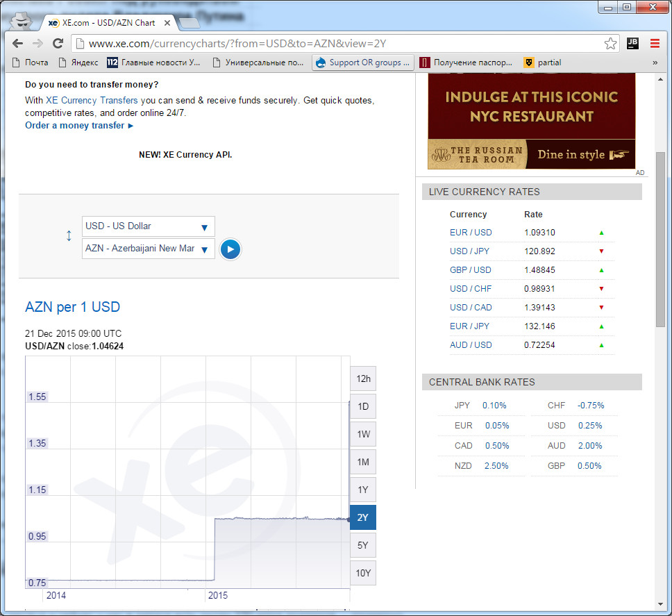Open the USD - US Dollar dropdown

click(x=149, y=226)
